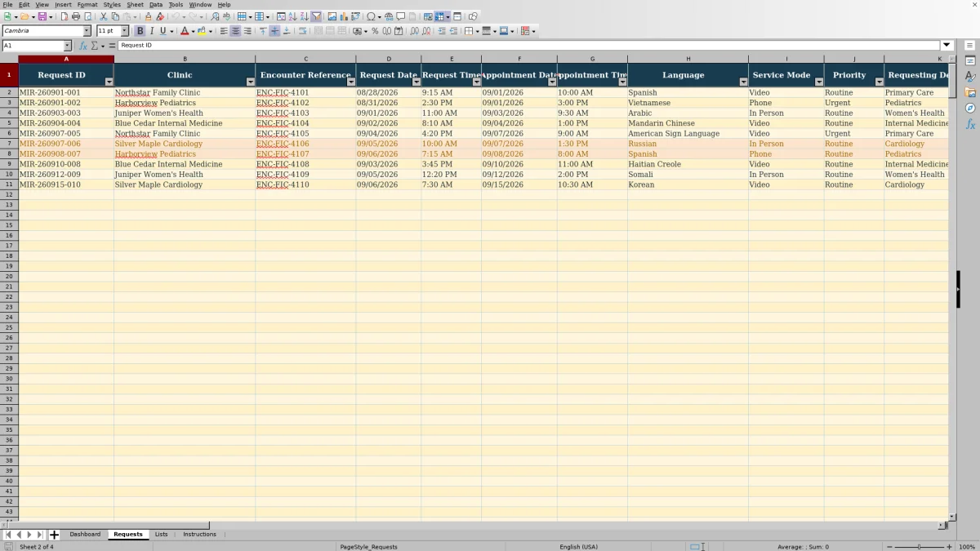Toggle Center Vertically alignment

pos(274,31)
